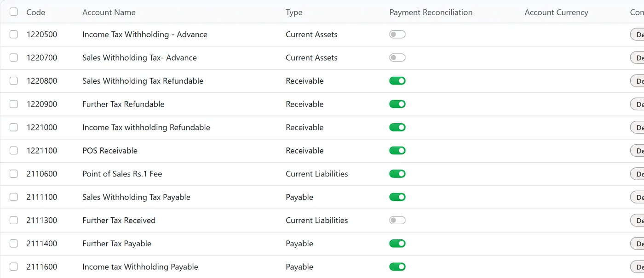Tick the checkbox for Point of Sales Rs.1 Fee
Screen dimensions: 644x278
[x=14, y=174]
